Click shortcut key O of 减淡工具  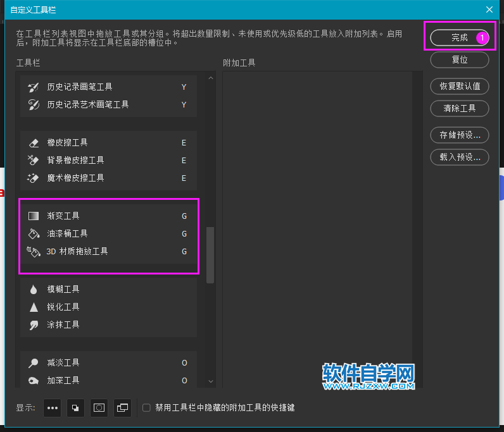click(184, 363)
